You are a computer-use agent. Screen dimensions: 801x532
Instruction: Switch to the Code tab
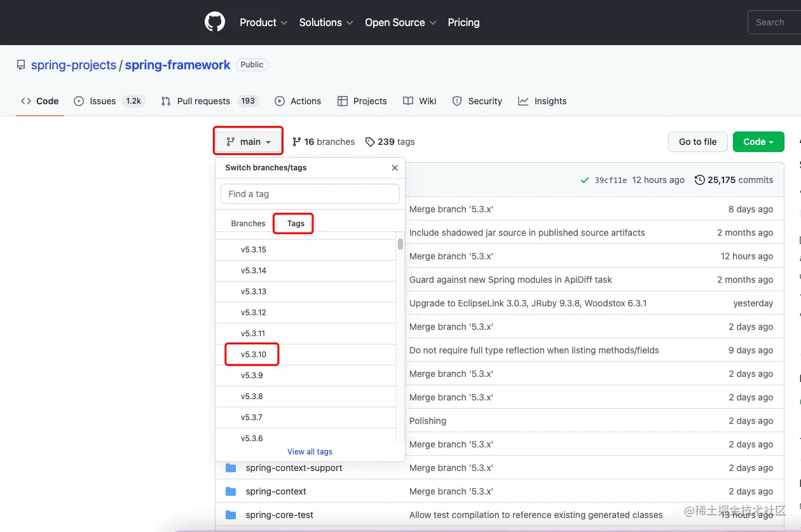click(40, 101)
